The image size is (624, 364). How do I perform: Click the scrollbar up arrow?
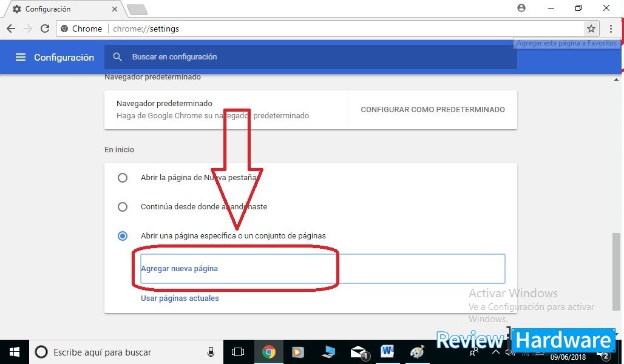[x=617, y=79]
